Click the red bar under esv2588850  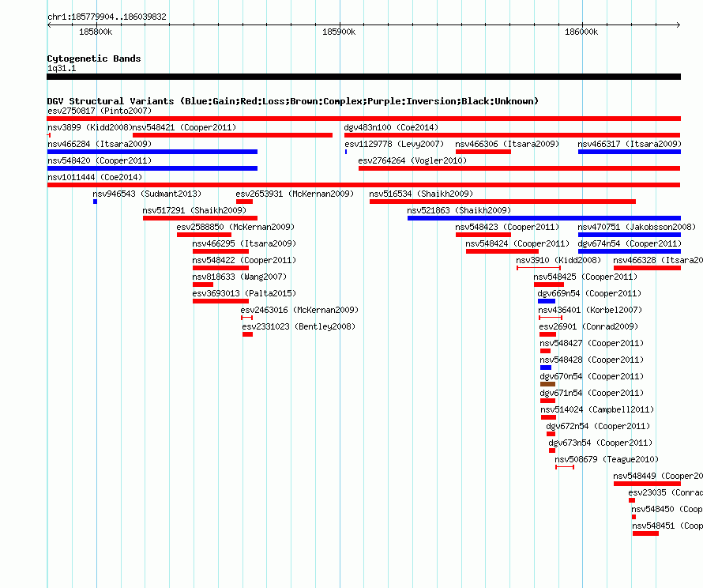204,235
